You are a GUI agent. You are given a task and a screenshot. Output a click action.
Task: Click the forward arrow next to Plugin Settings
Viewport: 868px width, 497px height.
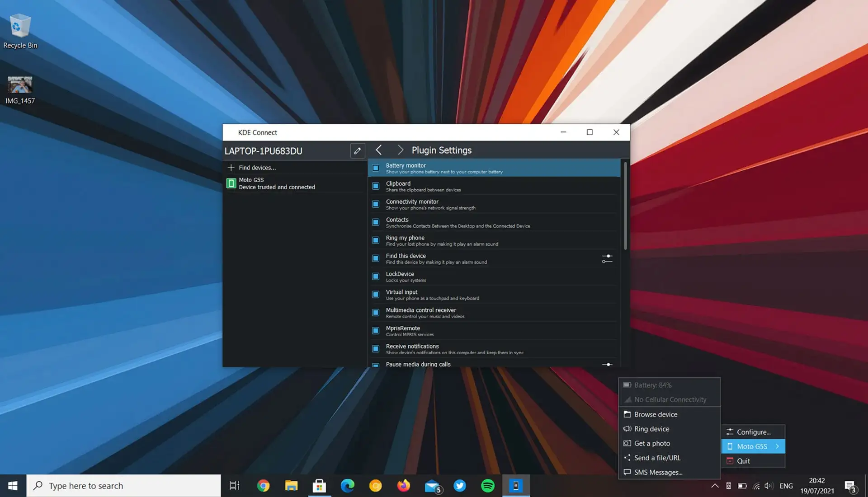point(400,150)
